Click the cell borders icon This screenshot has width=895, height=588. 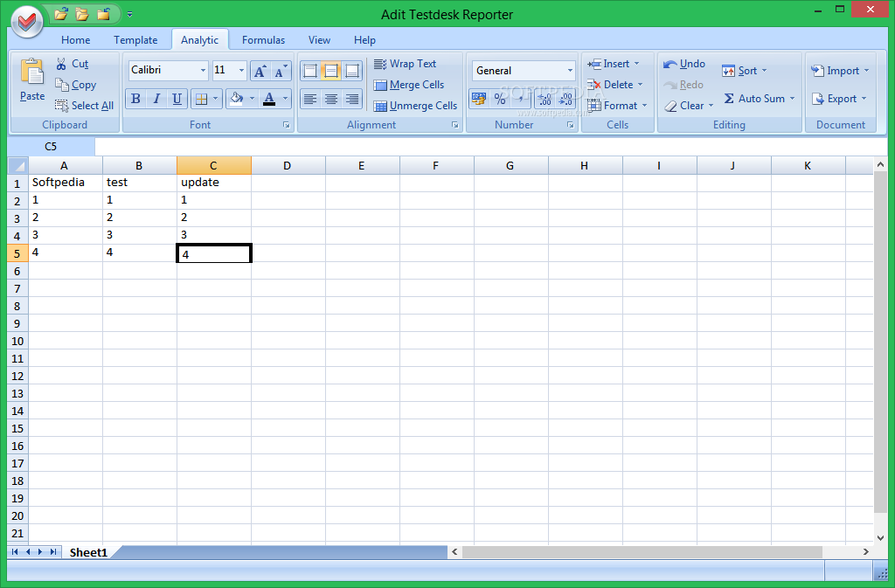tap(201, 99)
